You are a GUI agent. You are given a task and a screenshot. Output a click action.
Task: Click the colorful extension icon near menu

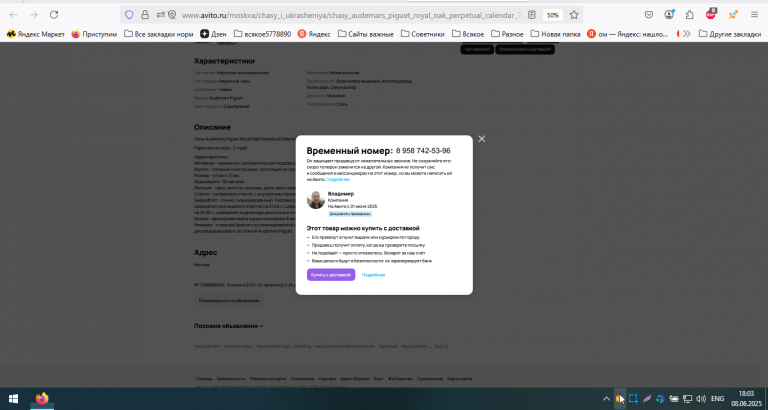click(733, 15)
